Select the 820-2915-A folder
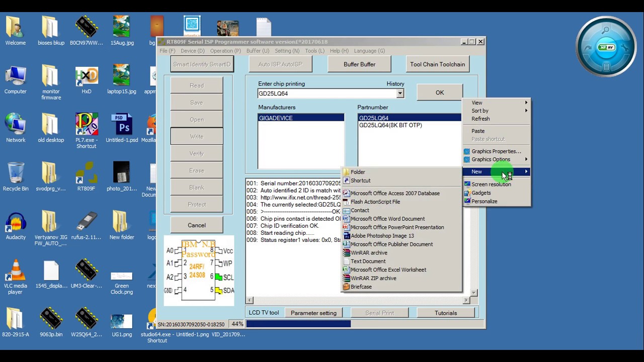This screenshot has height=362, width=644. 15,322
